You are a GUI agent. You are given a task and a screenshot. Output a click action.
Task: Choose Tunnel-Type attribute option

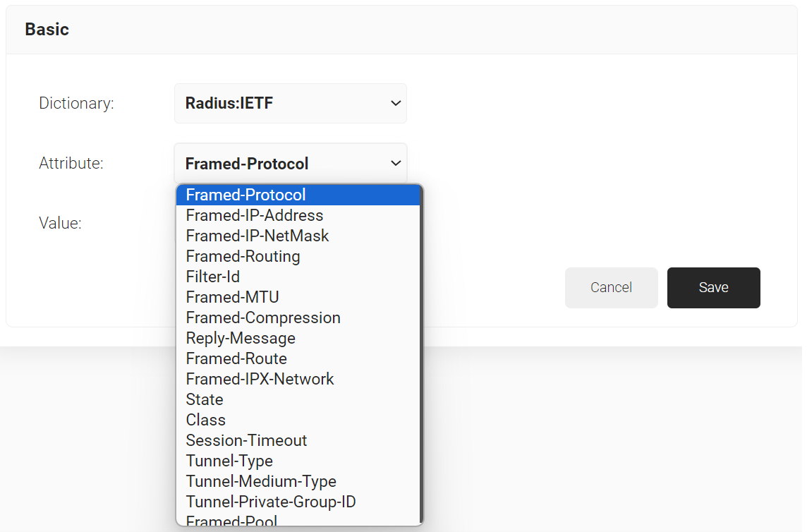click(x=298, y=461)
